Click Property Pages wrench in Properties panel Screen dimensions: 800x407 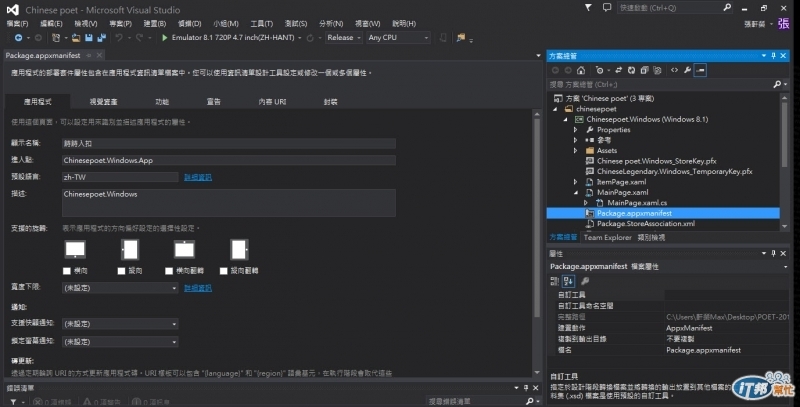[x=585, y=281]
